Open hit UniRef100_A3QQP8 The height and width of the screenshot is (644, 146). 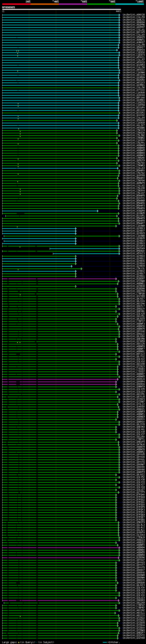tap(134, 211)
